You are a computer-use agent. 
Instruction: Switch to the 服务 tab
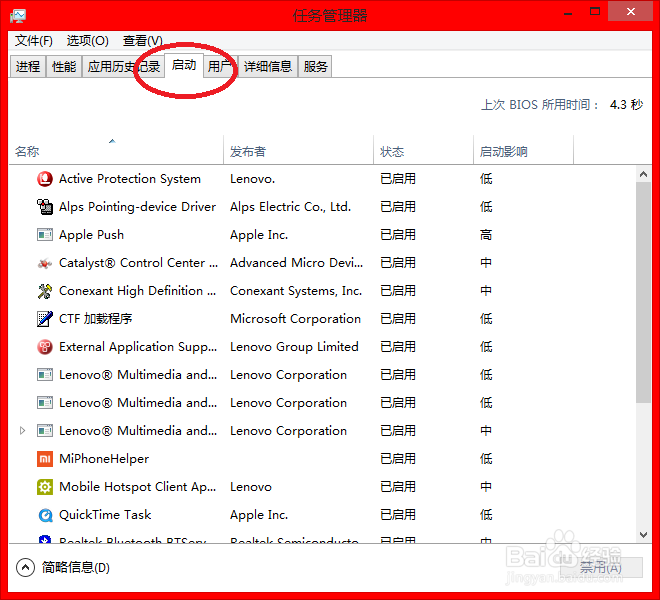point(315,67)
